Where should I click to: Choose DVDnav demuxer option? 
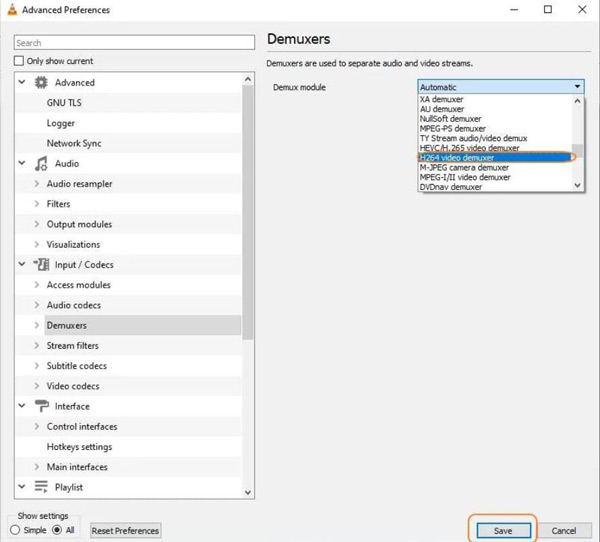pos(495,187)
